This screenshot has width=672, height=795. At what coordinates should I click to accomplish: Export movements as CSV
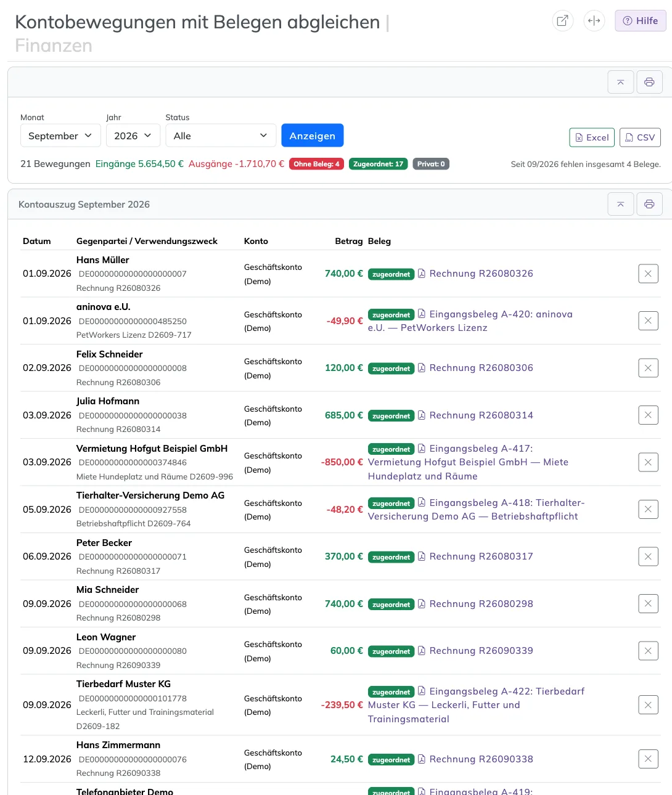tap(640, 137)
